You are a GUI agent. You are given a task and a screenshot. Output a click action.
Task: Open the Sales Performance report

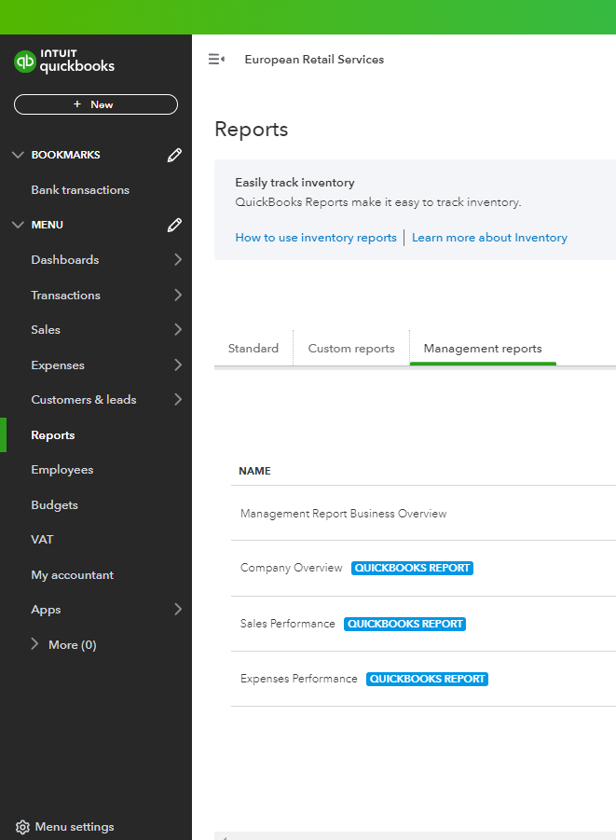point(287,624)
